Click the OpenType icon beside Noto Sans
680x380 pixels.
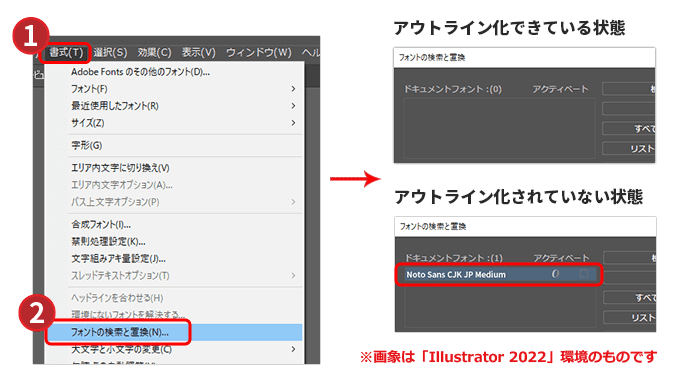[x=555, y=274]
